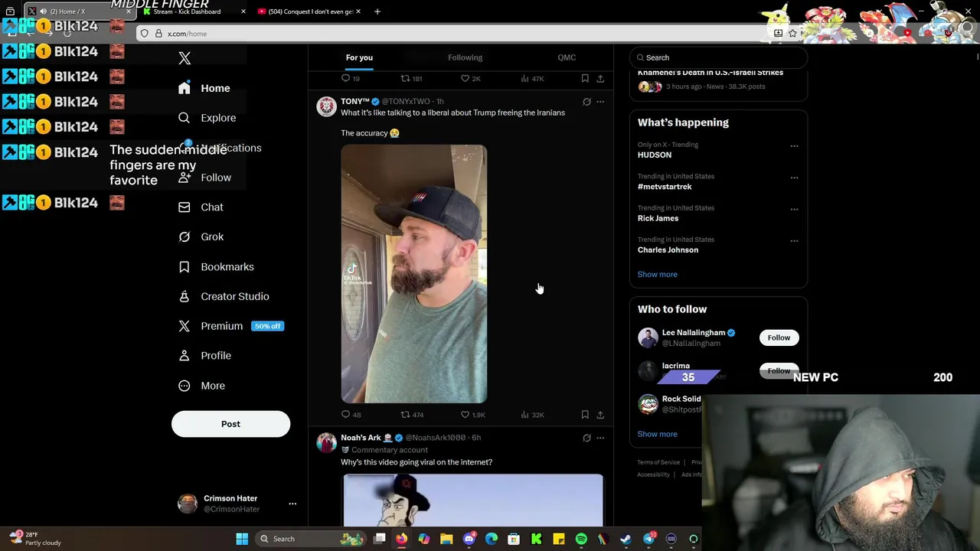Share TONY's post
980x551 pixels.
click(600, 415)
